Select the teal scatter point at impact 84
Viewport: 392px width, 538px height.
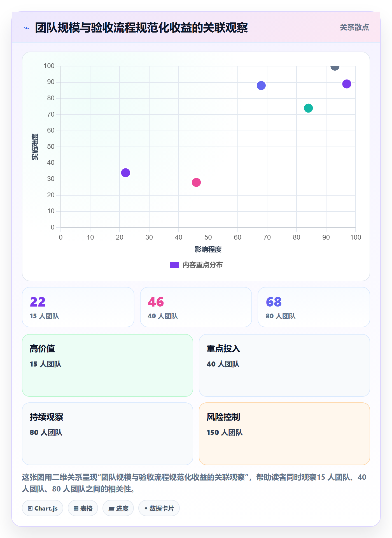click(308, 108)
